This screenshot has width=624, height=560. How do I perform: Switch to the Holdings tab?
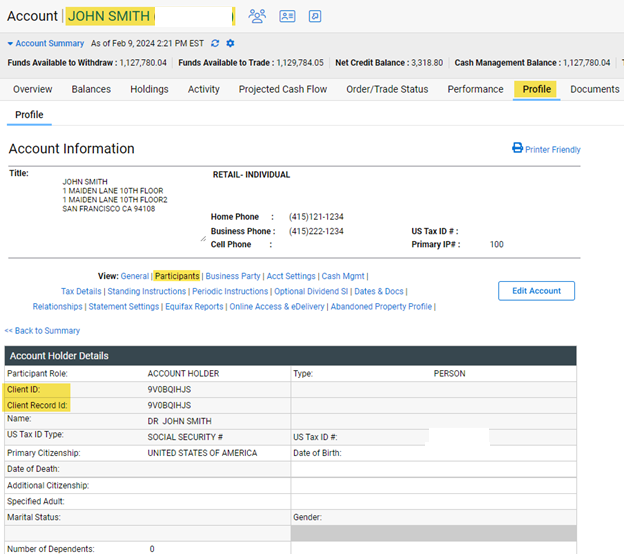pos(149,89)
